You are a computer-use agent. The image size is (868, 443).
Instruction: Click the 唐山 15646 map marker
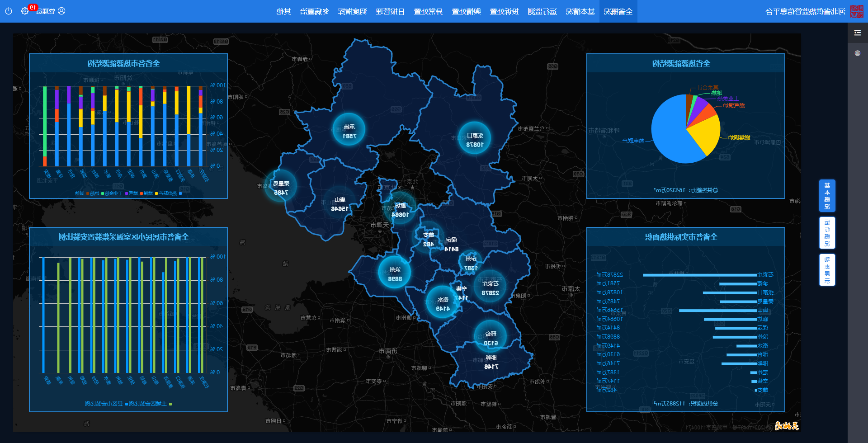[340, 204]
